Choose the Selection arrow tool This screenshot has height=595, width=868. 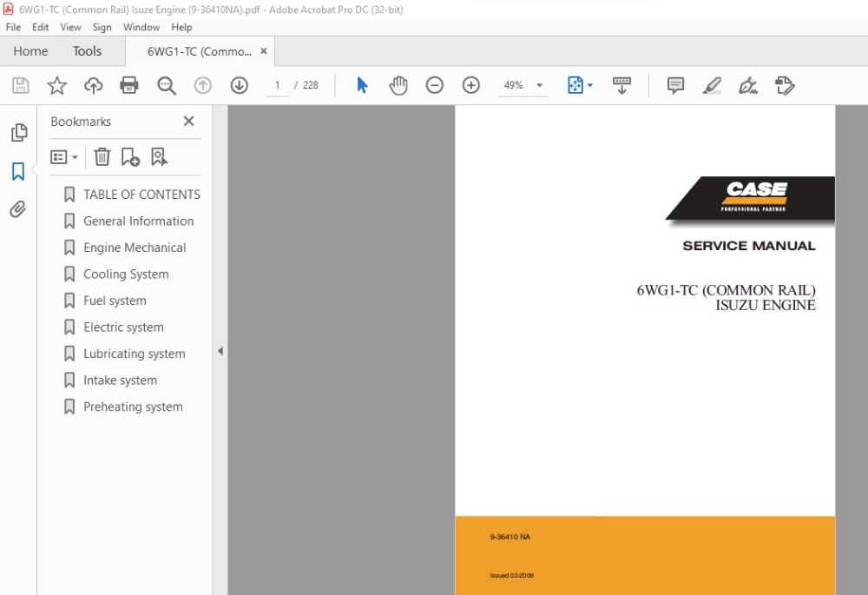coord(362,85)
